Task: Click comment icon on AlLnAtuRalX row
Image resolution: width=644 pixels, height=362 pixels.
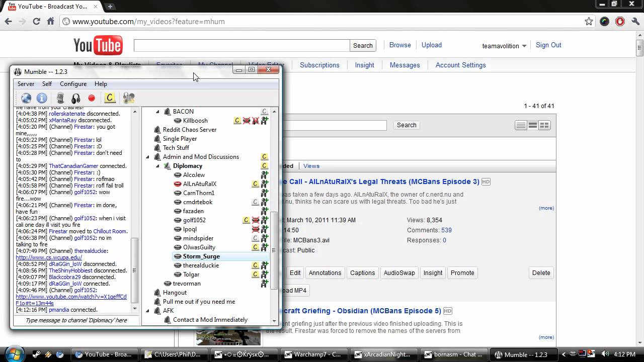Action: pyautogui.click(x=256, y=184)
